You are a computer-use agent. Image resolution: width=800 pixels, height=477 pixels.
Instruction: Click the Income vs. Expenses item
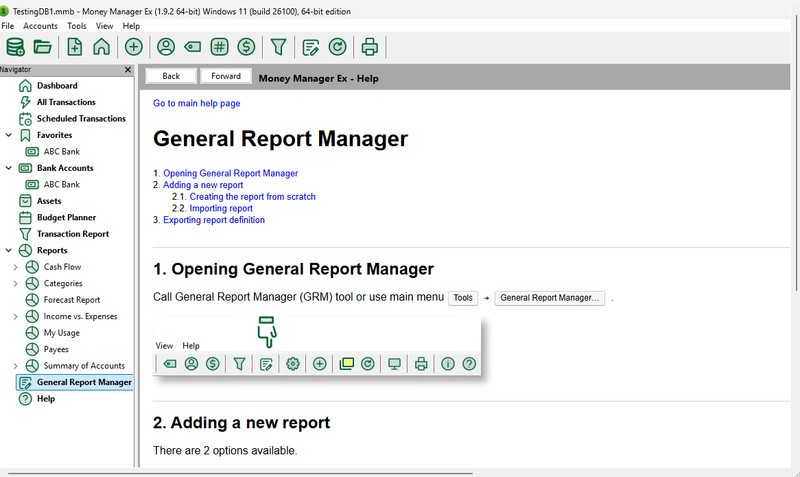[80, 316]
